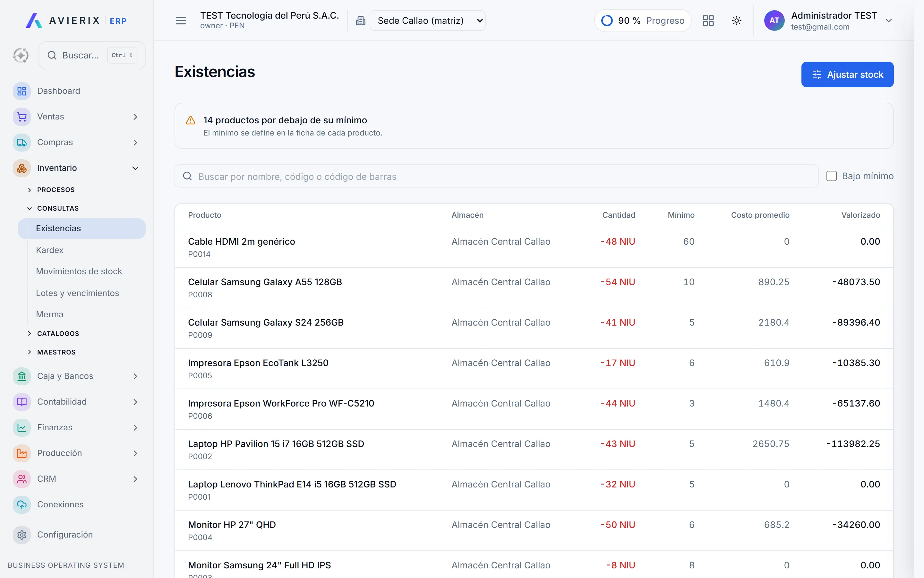The height and width of the screenshot is (578, 924).
Task: Click the Caja y Bancos bank icon
Action: (x=22, y=376)
